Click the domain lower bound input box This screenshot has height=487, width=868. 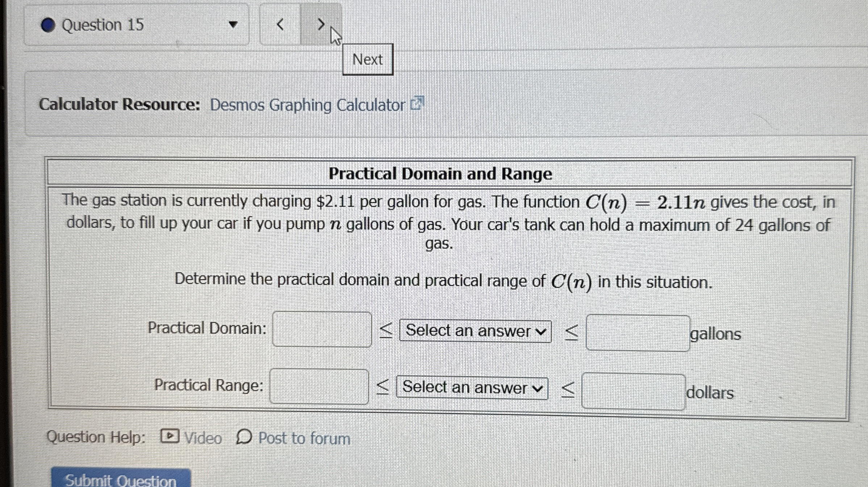[322, 329]
